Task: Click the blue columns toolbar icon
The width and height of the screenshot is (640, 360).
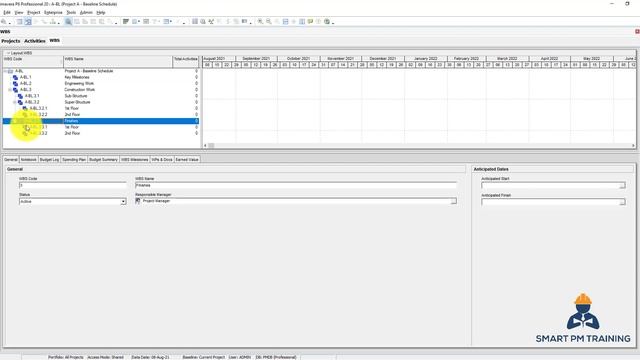Action: pos(302,21)
